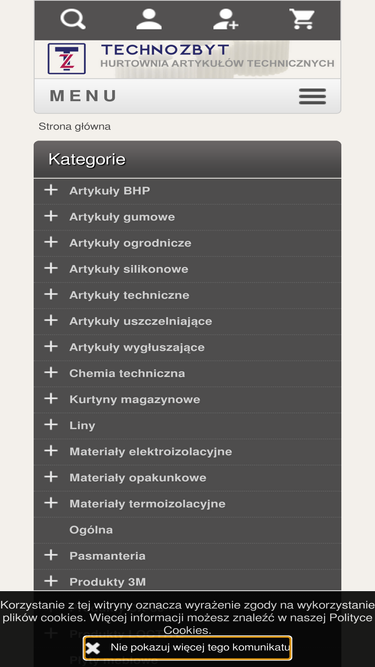This screenshot has width=375, height=667.
Task: Expand Artykuły ogrodnicze plus icon
Action: tap(51, 242)
